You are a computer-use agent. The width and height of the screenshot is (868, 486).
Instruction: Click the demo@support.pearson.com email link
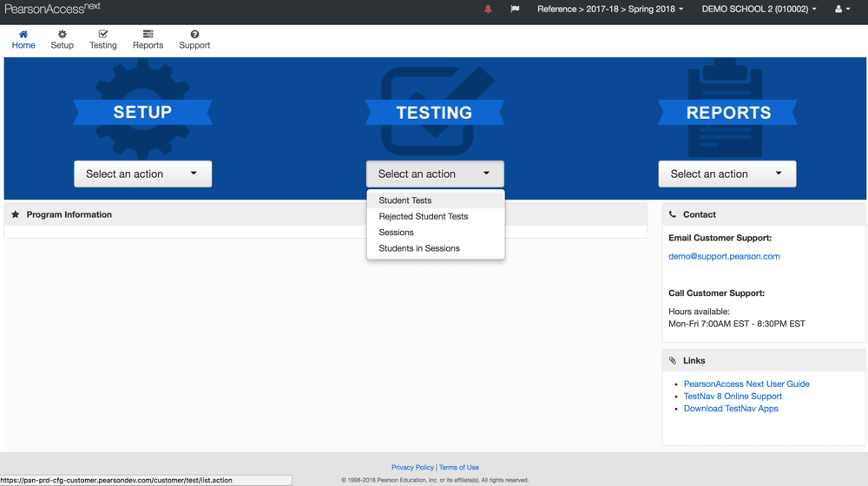click(x=724, y=257)
